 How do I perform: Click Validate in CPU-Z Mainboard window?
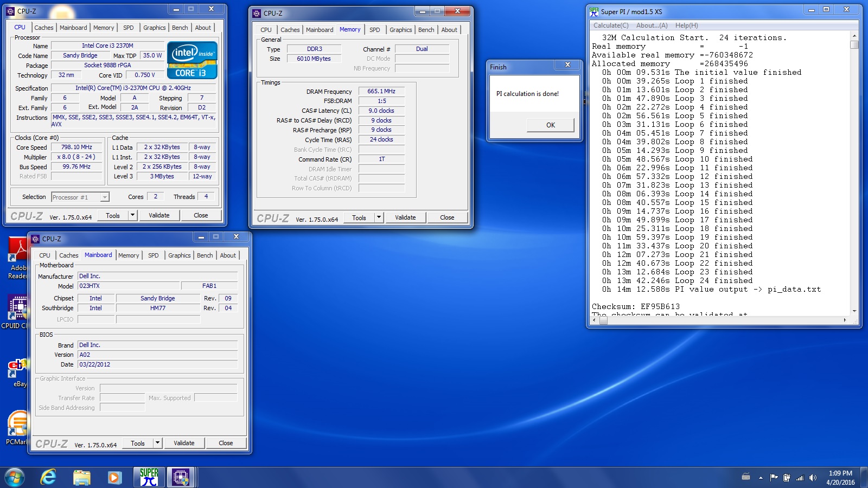(184, 443)
